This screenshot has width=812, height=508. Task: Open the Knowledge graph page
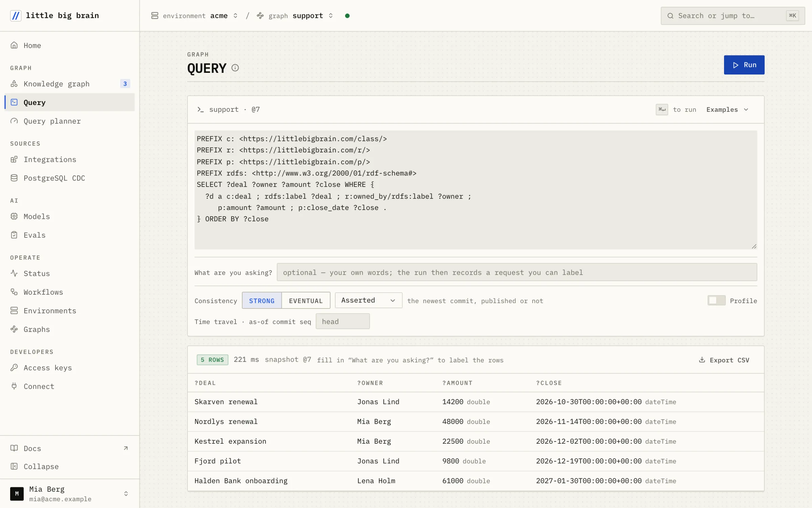pos(70,84)
